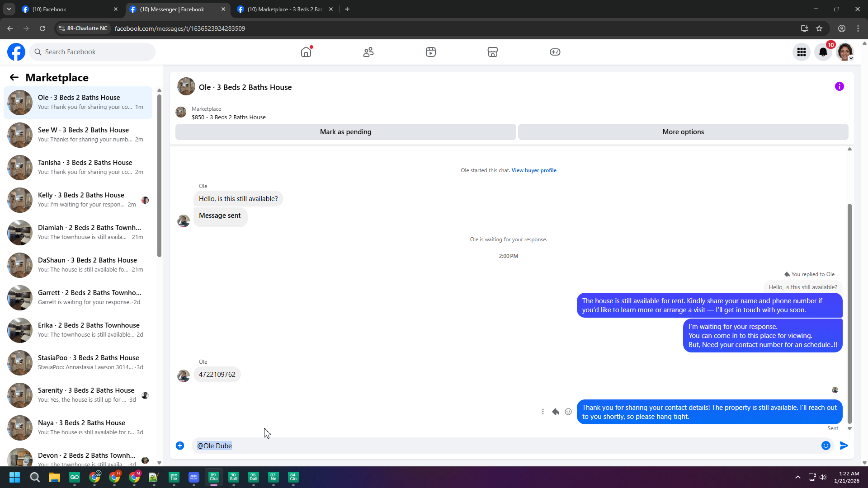Open the Windows Start menu

pyautogui.click(x=14, y=477)
